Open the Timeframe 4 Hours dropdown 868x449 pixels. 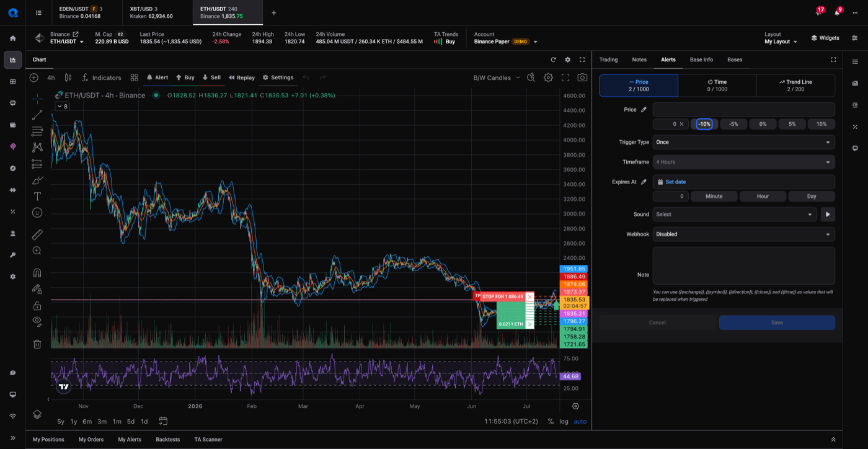click(743, 162)
